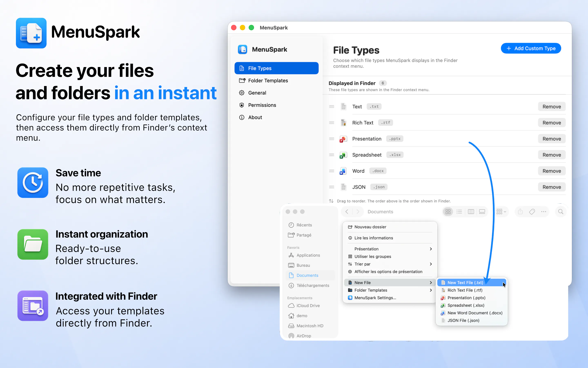The width and height of the screenshot is (588, 368).
Task: Expand the Trier par submenu
Action: (x=390, y=264)
